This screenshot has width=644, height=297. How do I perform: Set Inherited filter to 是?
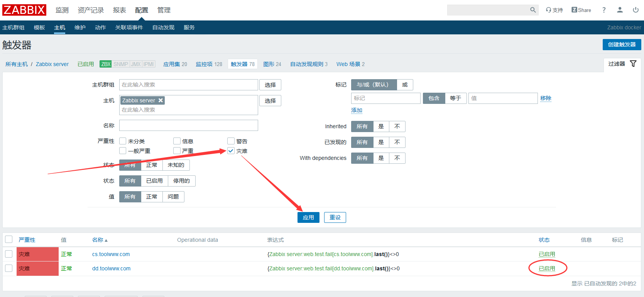[381, 126]
